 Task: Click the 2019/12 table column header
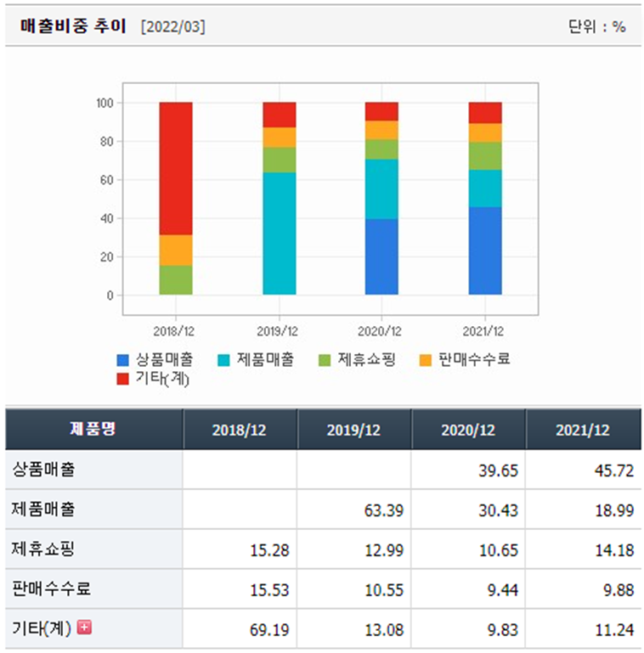(354, 430)
